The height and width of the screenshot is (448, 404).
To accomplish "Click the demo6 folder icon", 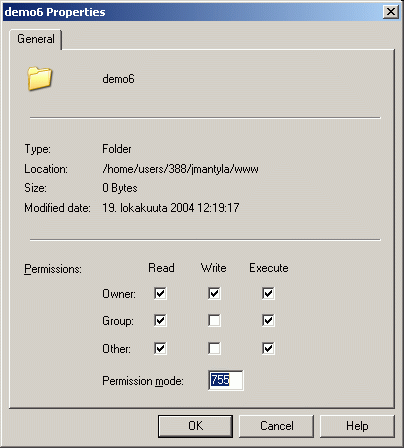I will pyautogui.click(x=40, y=79).
